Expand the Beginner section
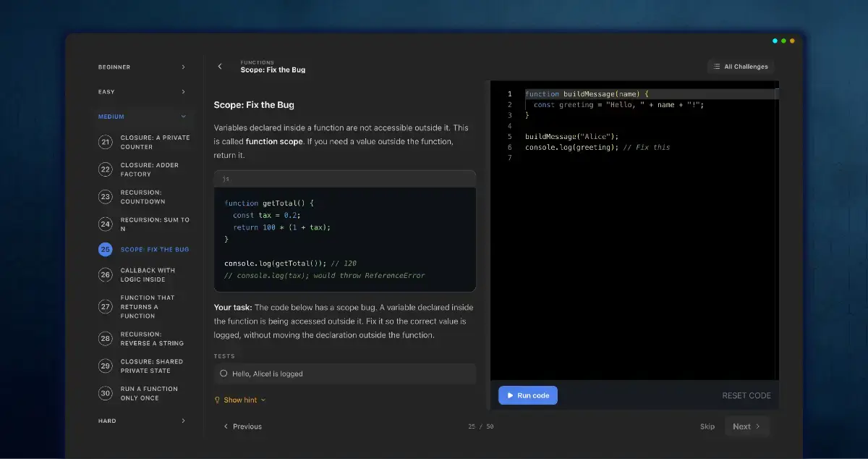Image resolution: width=868 pixels, height=459 pixels. click(x=142, y=67)
